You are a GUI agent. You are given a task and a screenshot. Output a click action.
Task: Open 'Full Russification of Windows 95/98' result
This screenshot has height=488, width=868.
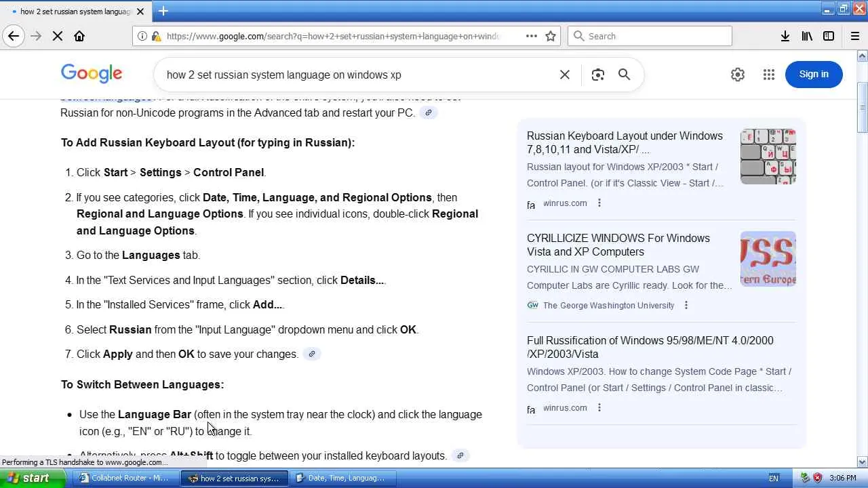tap(650, 347)
